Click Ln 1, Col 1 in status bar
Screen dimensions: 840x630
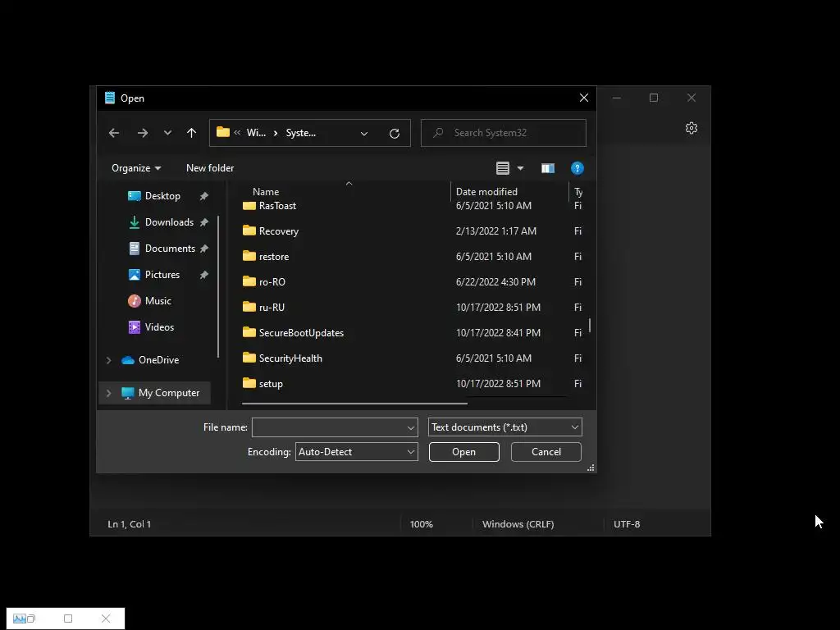point(129,524)
